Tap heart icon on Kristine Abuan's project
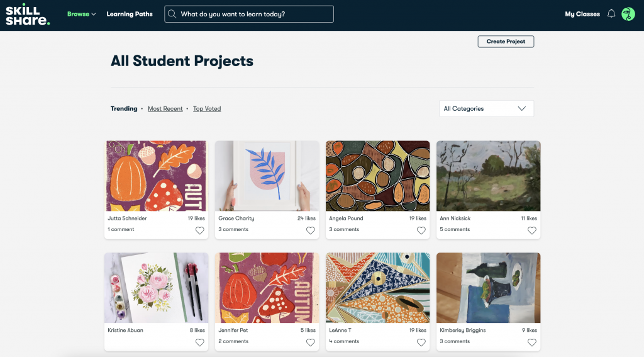This screenshot has height=357, width=644. [x=199, y=342]
